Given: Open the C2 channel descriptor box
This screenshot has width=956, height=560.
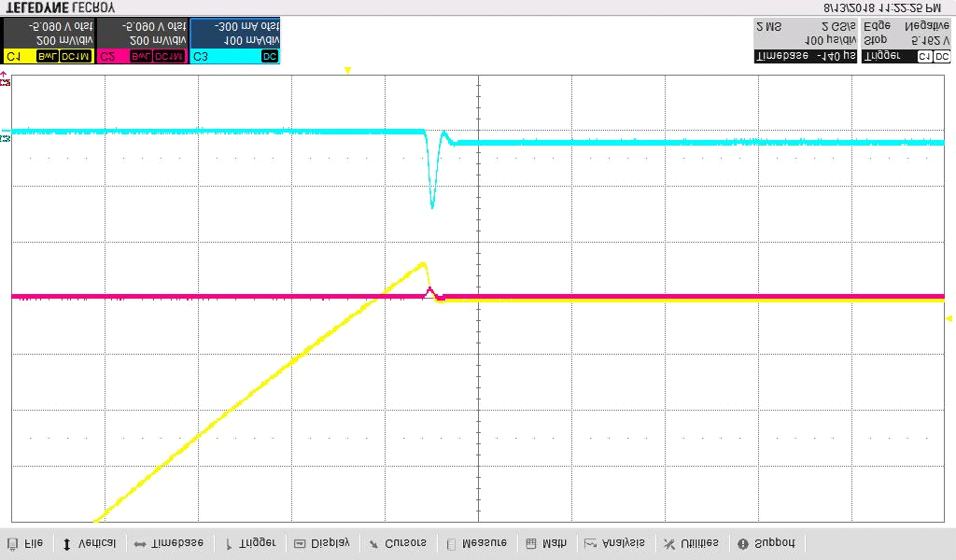Looking at the screenshot, I should (x=141, y=41).
